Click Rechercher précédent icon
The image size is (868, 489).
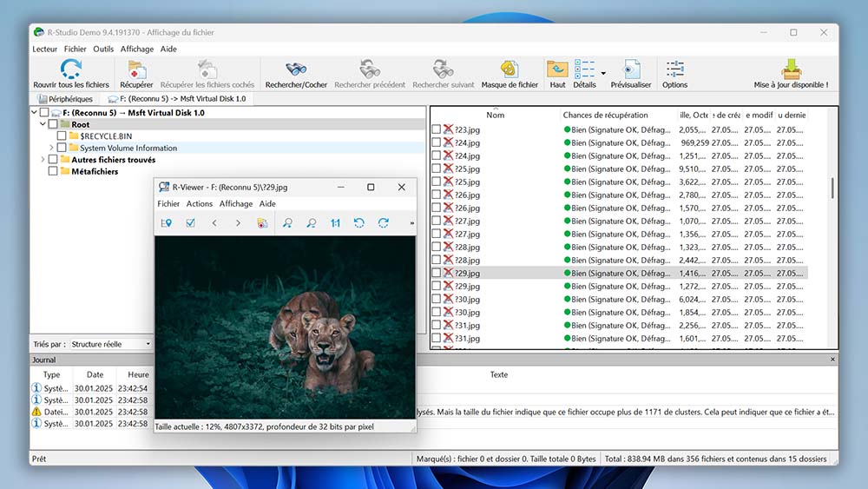[x=369, y=69]
